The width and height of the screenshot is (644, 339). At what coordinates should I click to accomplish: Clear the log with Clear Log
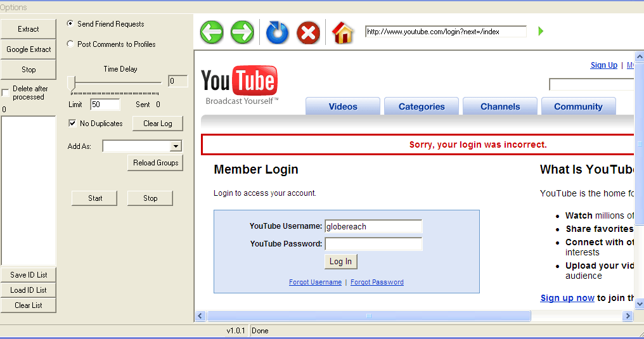[x=158, y=124]
